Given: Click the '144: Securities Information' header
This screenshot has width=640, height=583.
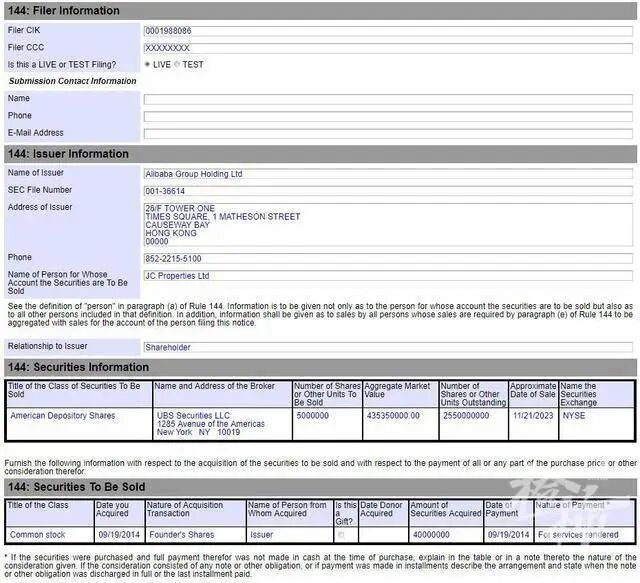Looking at the screenshot, I should (320, 367).
